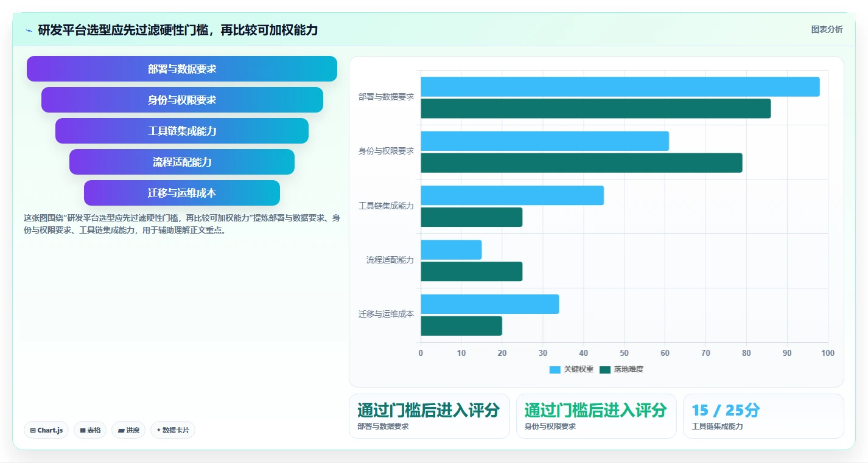Click the 落地难度 bar for 工具链集成能力
The image size is (868, 463).
472,217
